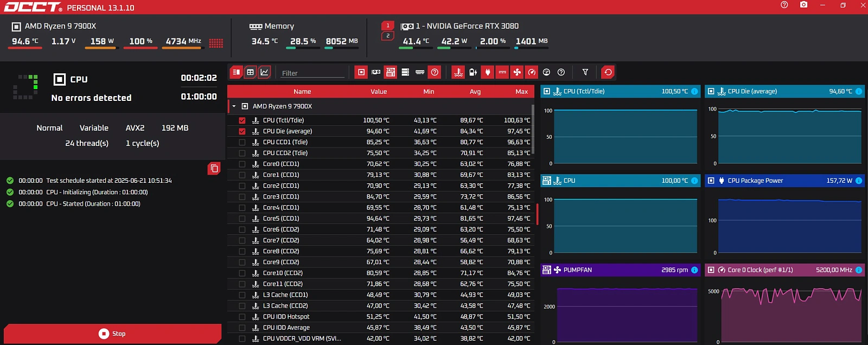Toggle the storage sensor filter icon
Image resolution: width=868 pixels, height=345 pixels.
(x=405, y=72)
